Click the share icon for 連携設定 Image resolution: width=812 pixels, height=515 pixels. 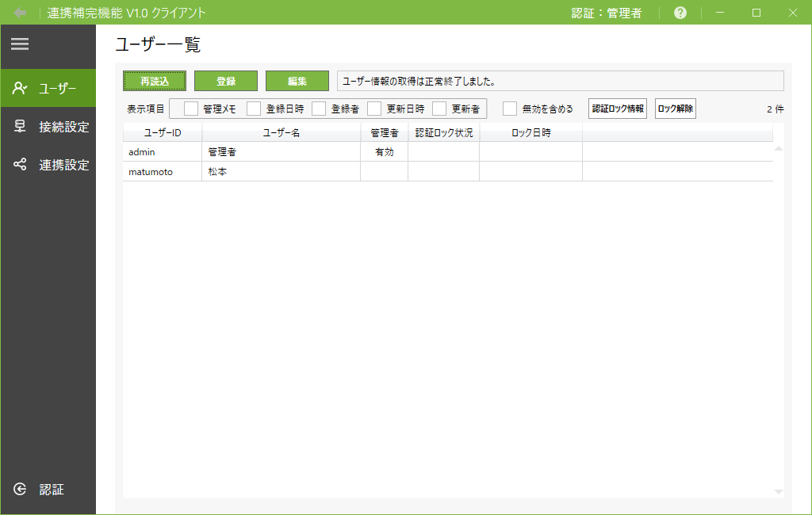click(21, 165)
